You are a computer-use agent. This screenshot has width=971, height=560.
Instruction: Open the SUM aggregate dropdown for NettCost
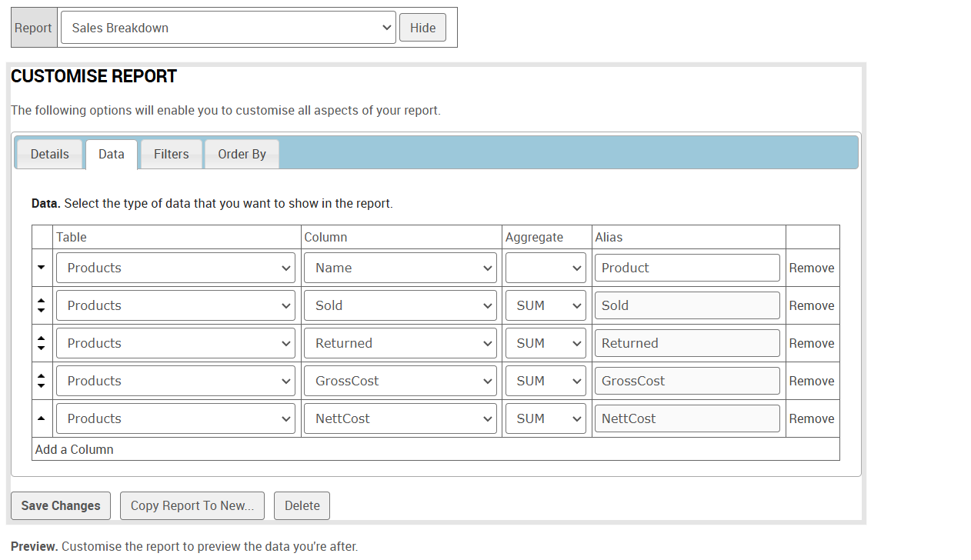coord(546,418)
